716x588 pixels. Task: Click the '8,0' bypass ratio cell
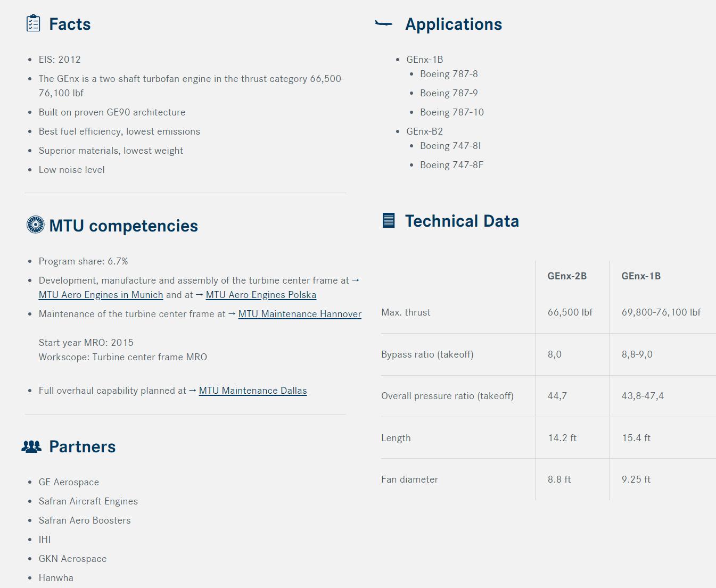pyautogui.click(x=555, y=354)
